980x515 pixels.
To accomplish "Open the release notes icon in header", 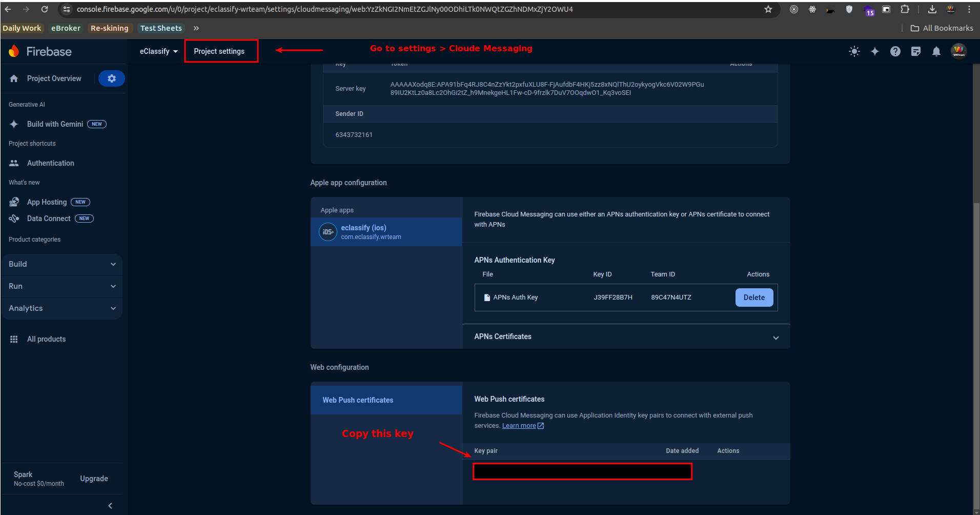I will tap(915, 51).
